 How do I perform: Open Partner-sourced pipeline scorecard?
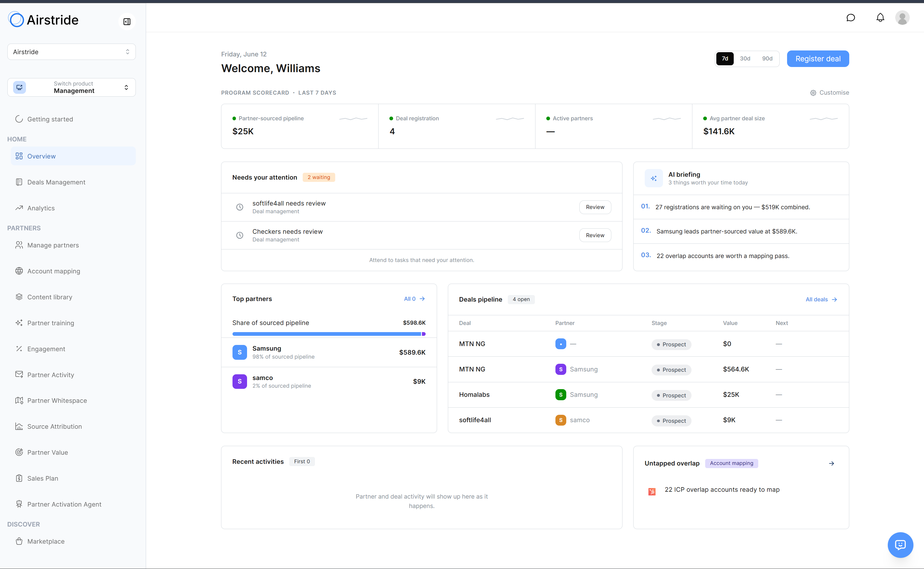click(300, 127)
